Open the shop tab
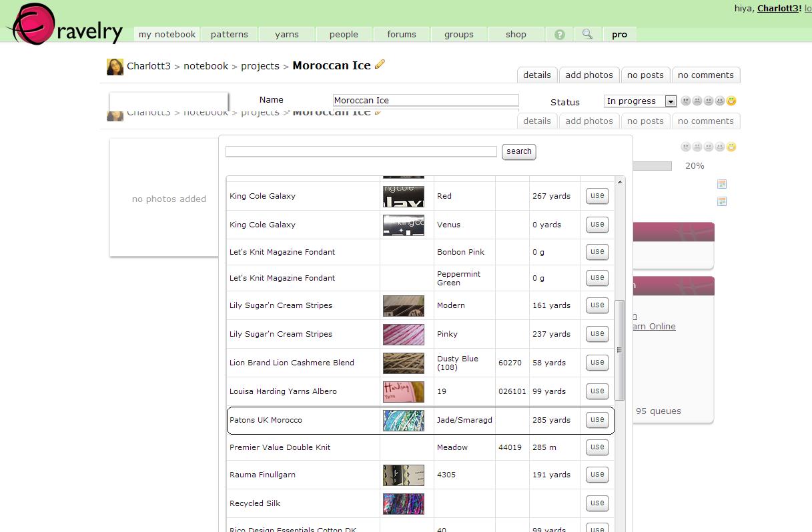Screen dimensions: 812x532 [x=516, y=35]
